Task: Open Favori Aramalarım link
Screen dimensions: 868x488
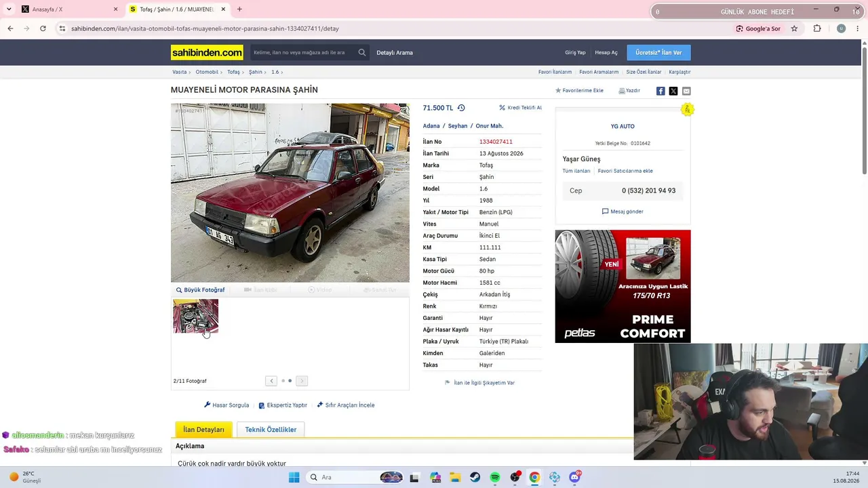Action: (599, 72)
